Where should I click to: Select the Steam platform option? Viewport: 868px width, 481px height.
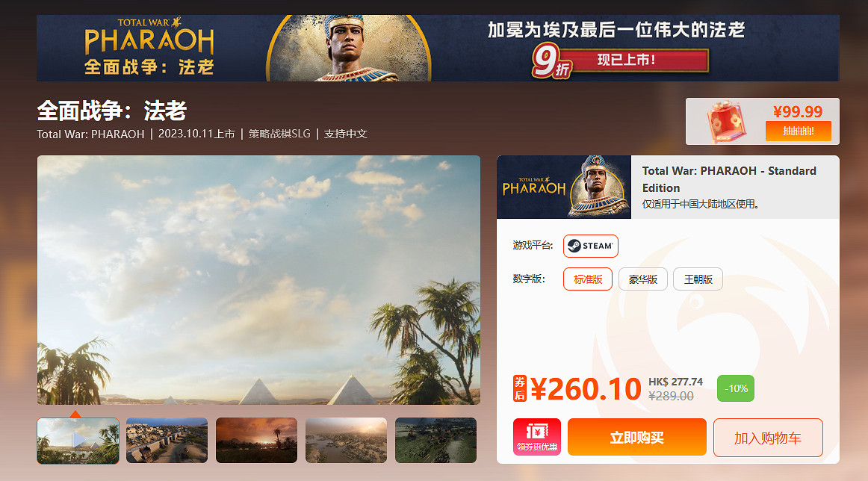(x=590, y=246)
